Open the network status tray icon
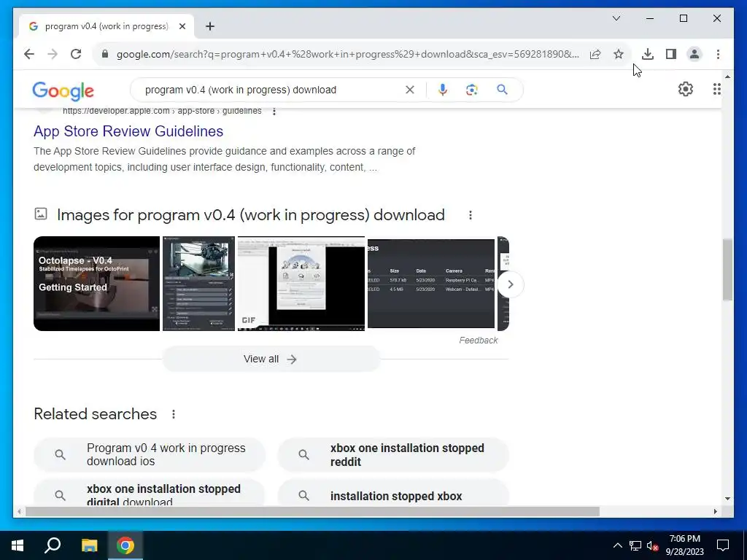The height and width of the screenshot is (560, 747). [635, 545]
